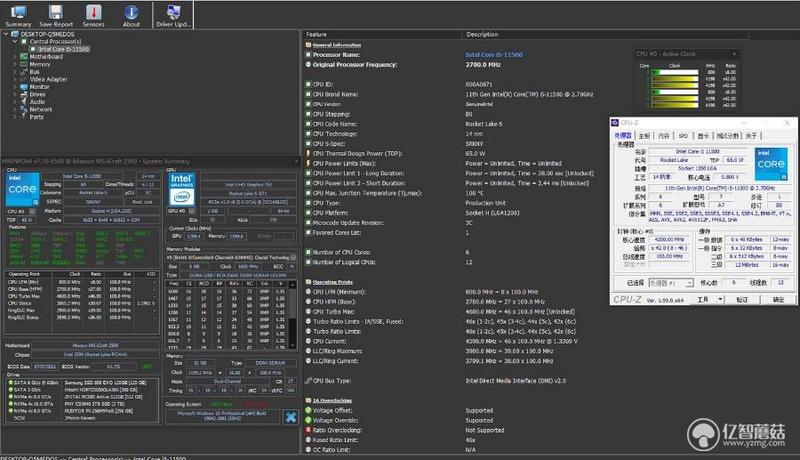Click the CPU-Z 验证 button
The width and height of the screenshot is (800, 460).
[x=742, y=299]
